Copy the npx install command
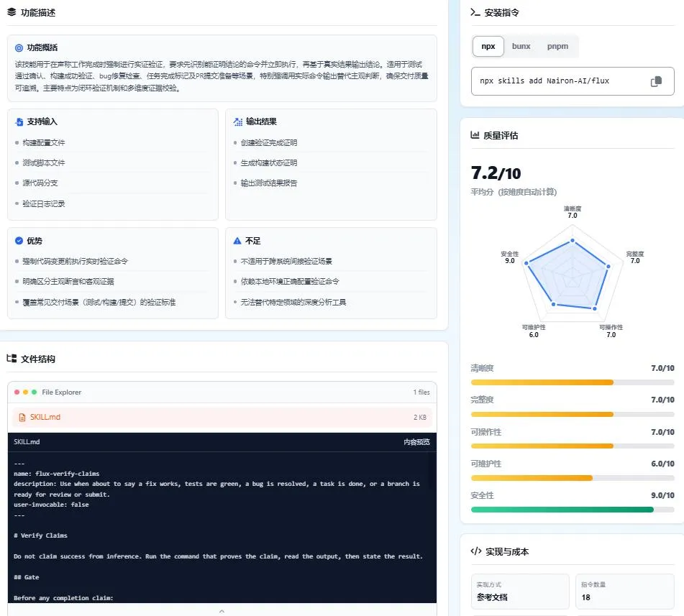Image resolution: width=684 pixels, height=616 pixels. 656,81
